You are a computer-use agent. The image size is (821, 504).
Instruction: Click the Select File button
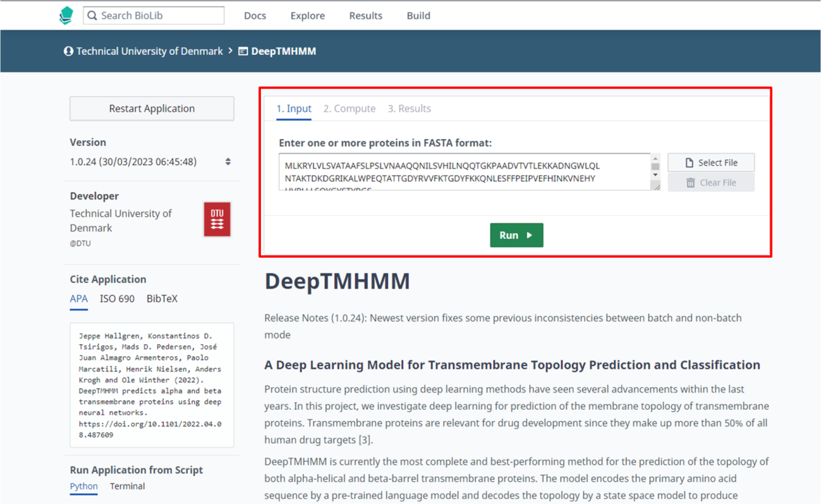coord(711,162)
